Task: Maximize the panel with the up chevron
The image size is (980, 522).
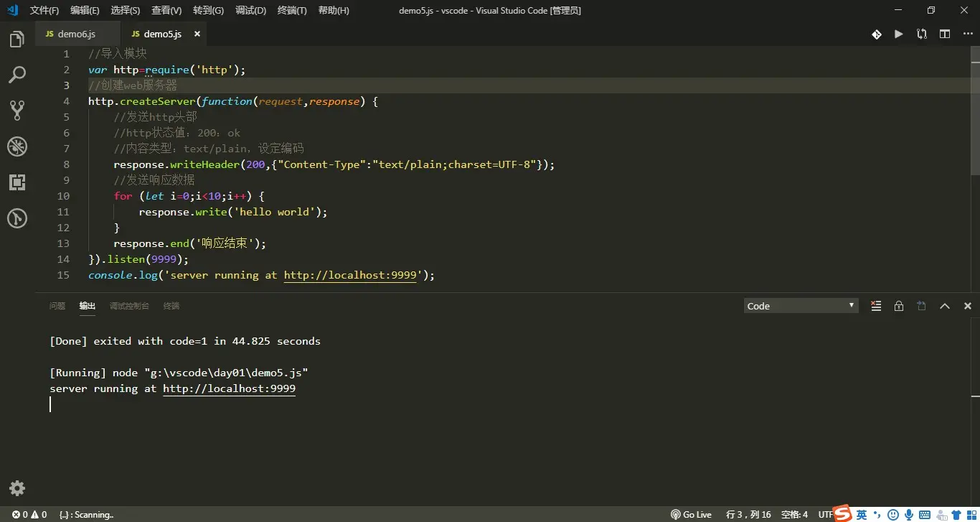Action: 945,306
